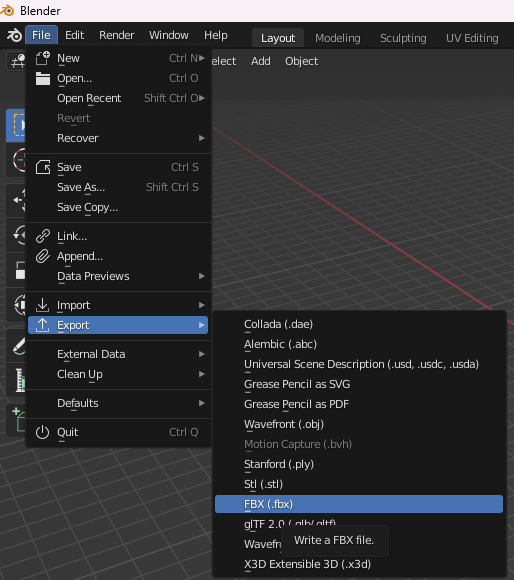Export as Collada (.dae)
The height and width of the screenshot is (580, 514).
[359, 324]
